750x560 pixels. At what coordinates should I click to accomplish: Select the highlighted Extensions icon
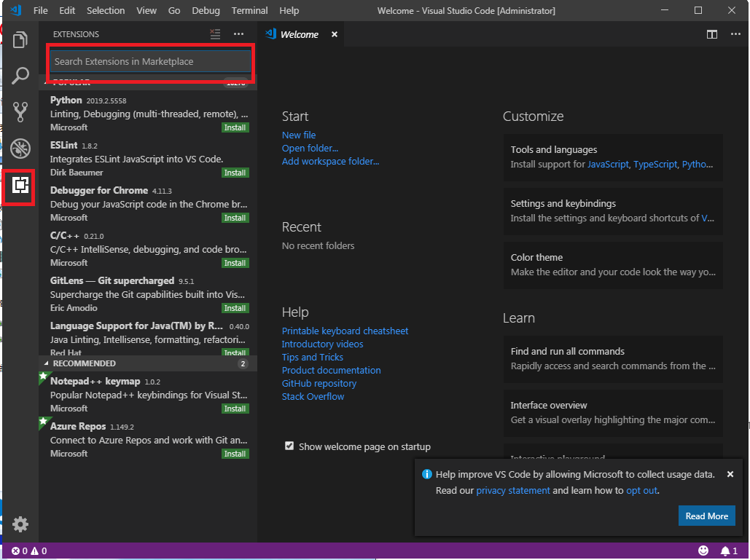pyautogui.click(x=20, y=187)
